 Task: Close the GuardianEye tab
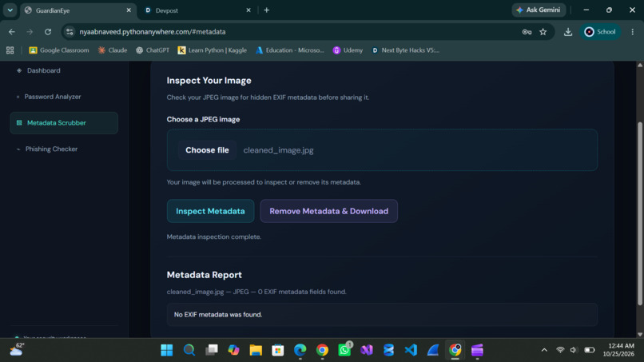[x=129, y=10]
